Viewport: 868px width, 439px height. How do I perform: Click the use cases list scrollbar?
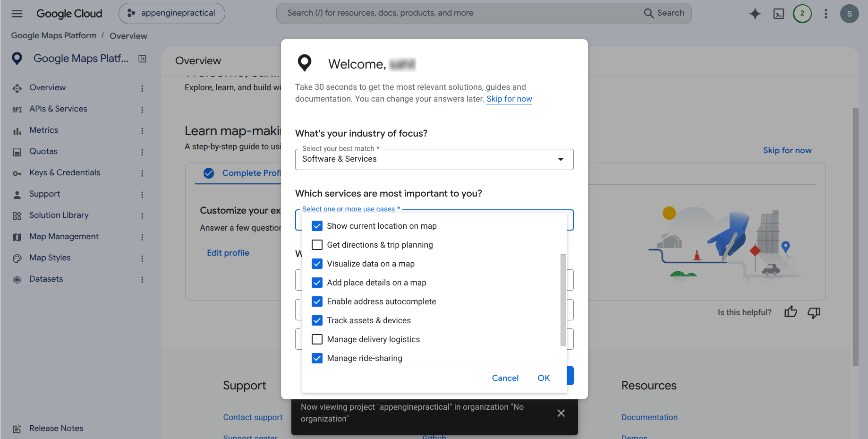tap(563, 300)
